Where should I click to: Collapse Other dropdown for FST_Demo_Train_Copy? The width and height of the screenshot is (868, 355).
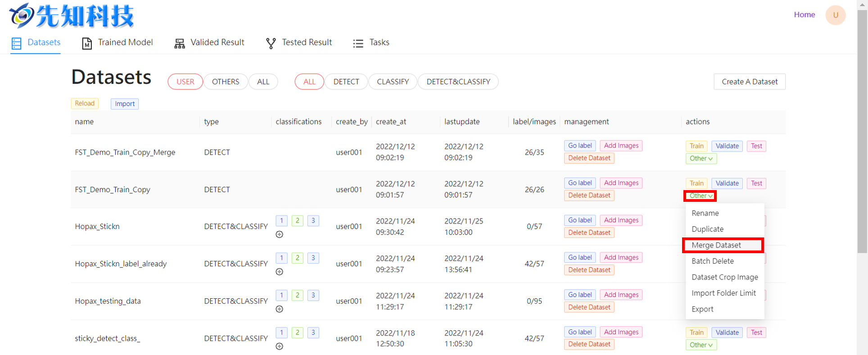(701, 196)
